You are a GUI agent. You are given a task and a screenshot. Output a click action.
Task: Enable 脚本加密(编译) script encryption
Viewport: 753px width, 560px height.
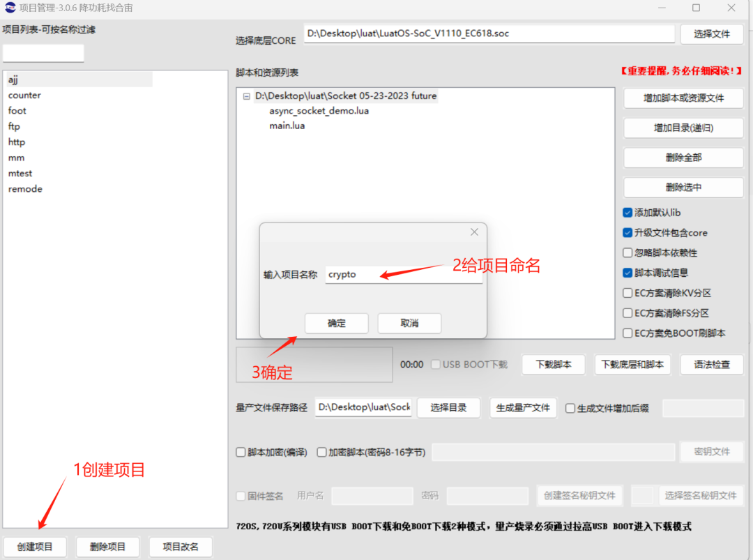(241, 452)
